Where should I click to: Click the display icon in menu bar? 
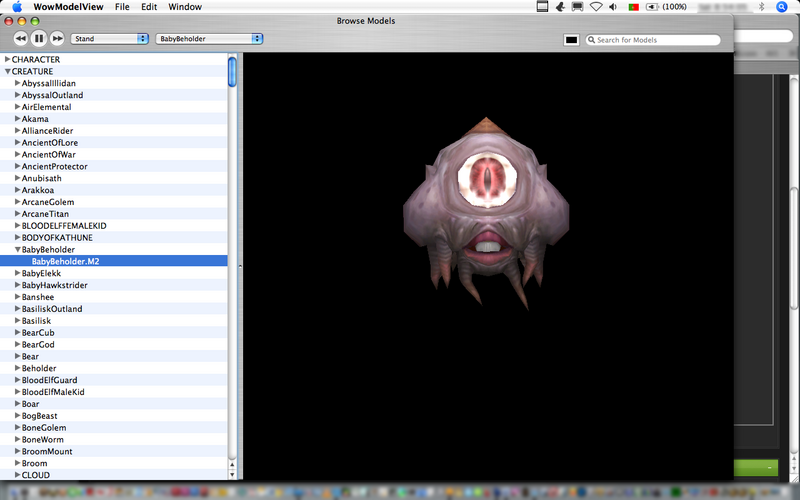pyautogui.click(x=578, y=7)
